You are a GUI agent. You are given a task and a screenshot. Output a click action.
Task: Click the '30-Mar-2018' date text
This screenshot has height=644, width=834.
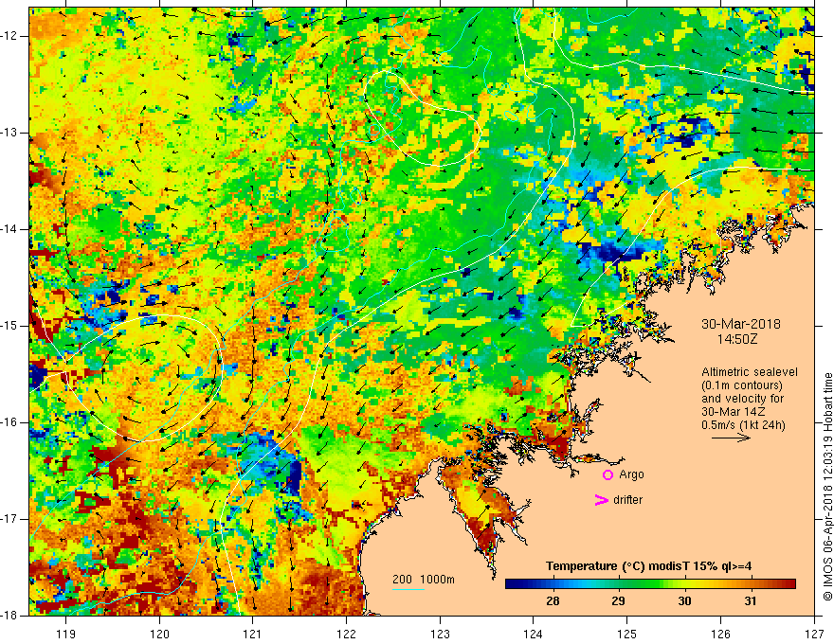pyautogui.click(x=741, y=324)
